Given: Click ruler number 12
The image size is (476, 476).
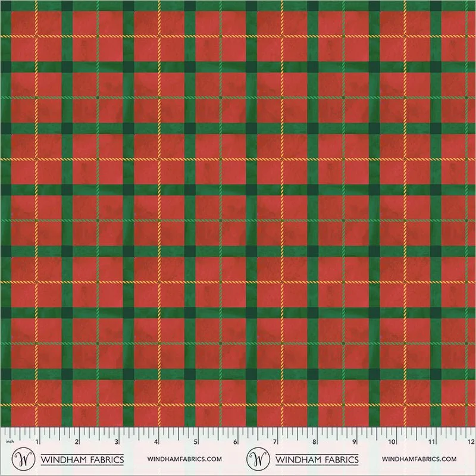Looking at the screenshot, I should (471, 441).
